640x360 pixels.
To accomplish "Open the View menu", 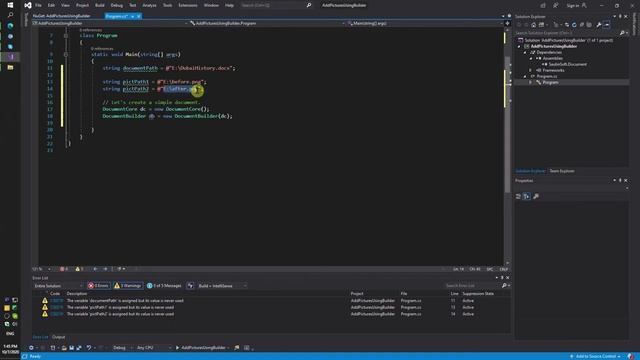I will tap(65, 5).
